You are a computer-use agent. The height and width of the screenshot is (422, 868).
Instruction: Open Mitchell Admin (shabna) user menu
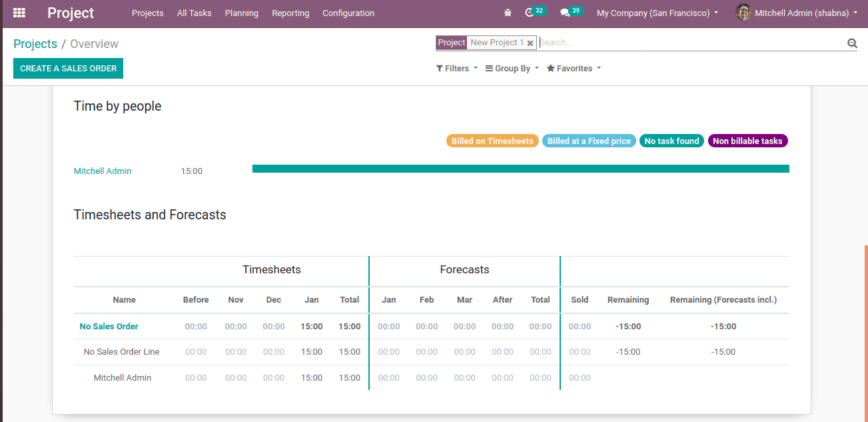[797, 13]
